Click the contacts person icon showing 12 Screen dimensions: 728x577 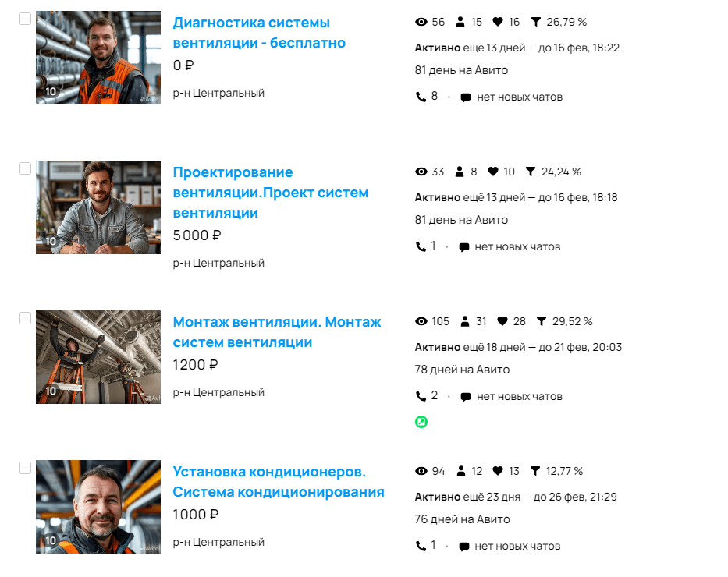coord(460,471)
